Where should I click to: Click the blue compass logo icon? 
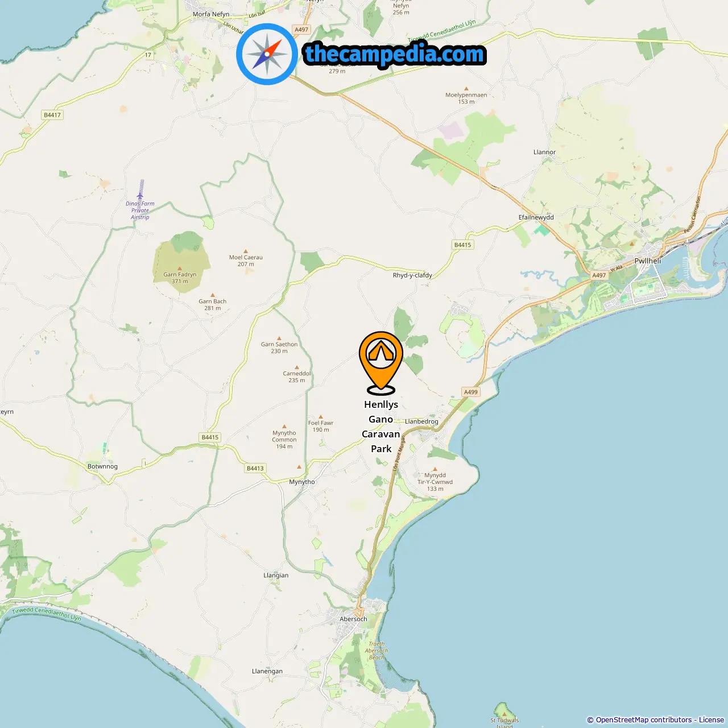coord(267,54)
